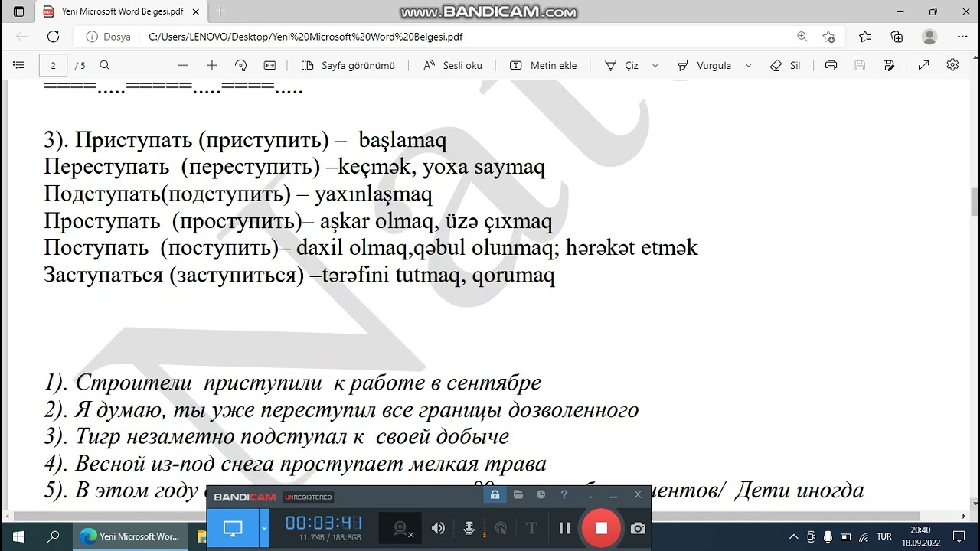980x551 pixels.
Task: Toggle the Bandicam lock button
Action: (x=495, y=495)
